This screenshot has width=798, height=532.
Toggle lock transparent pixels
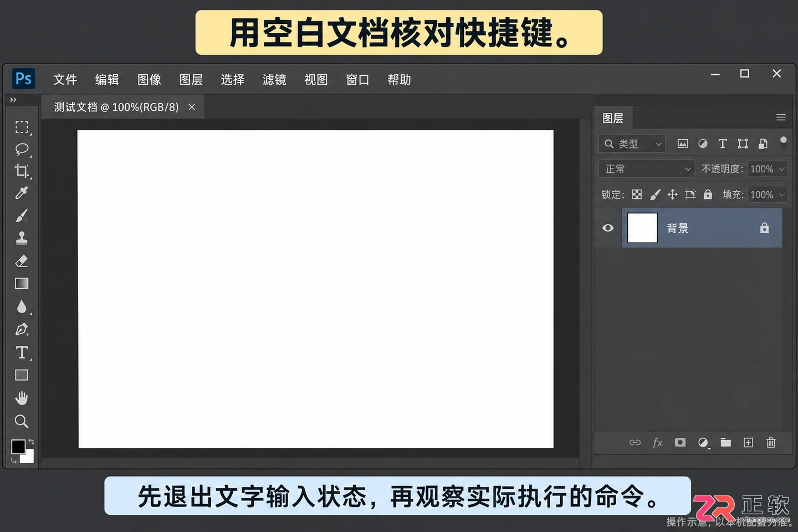(637, 195)
